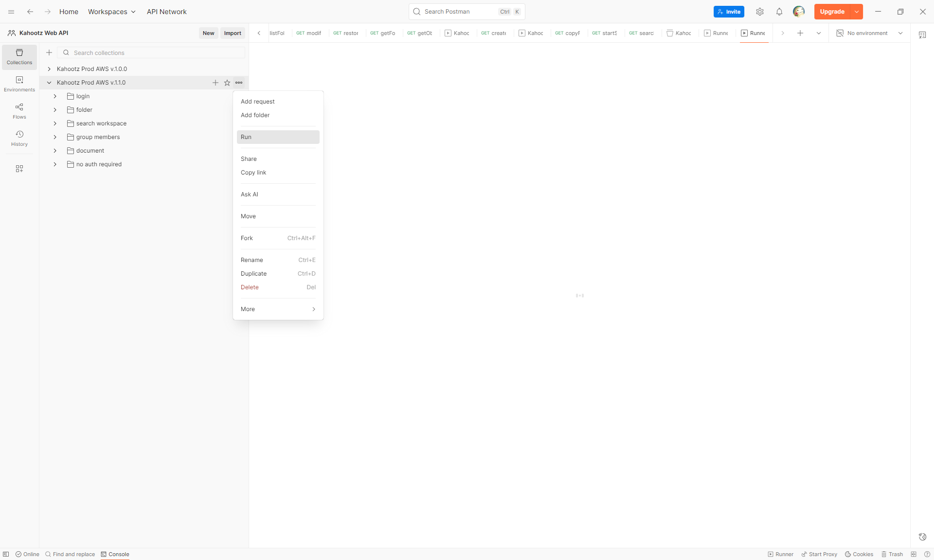Expand the login folder
The width and height of the screenshot is (934, 560).
[x=55, y=96]
